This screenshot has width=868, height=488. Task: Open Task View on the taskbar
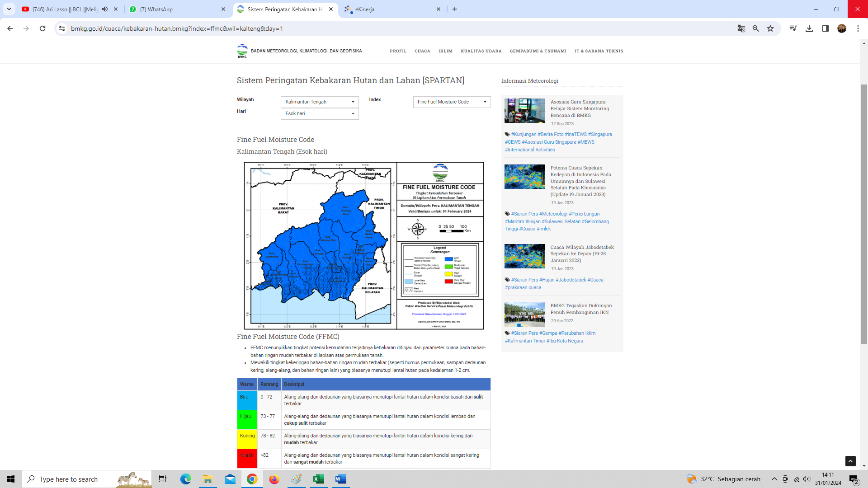coord(163,479)
